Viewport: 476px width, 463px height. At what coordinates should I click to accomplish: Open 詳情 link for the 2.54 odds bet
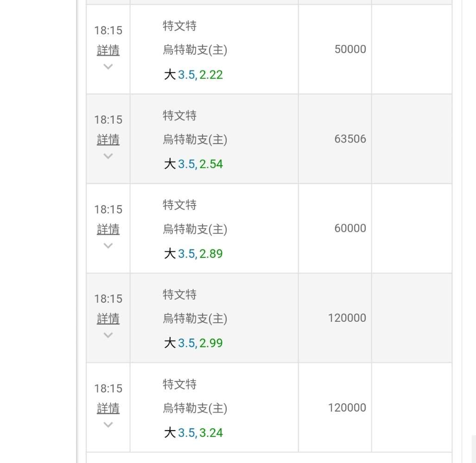coord(108,139)
